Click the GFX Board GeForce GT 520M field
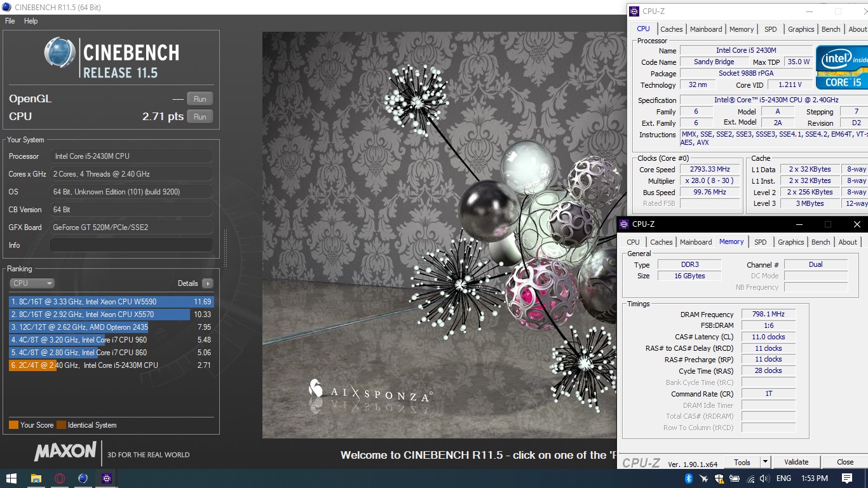The width and height of the screenshot is (868, 488). (132, 227)
